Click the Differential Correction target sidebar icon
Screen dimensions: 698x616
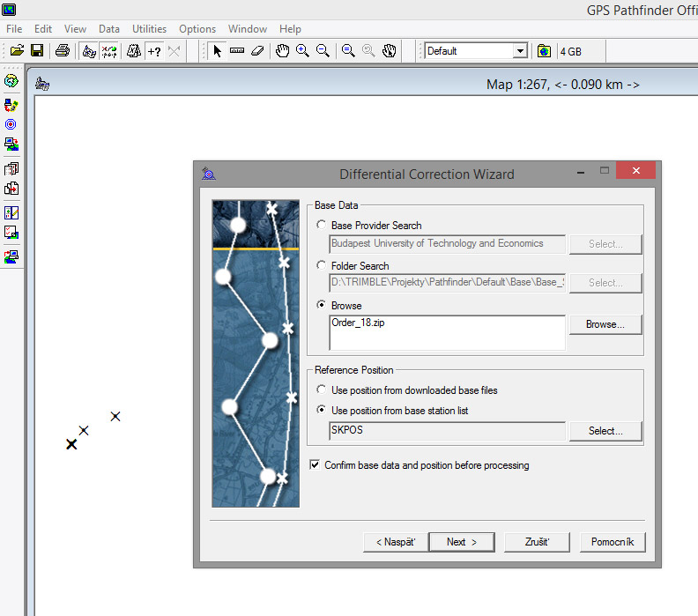[x=11, y=124]
